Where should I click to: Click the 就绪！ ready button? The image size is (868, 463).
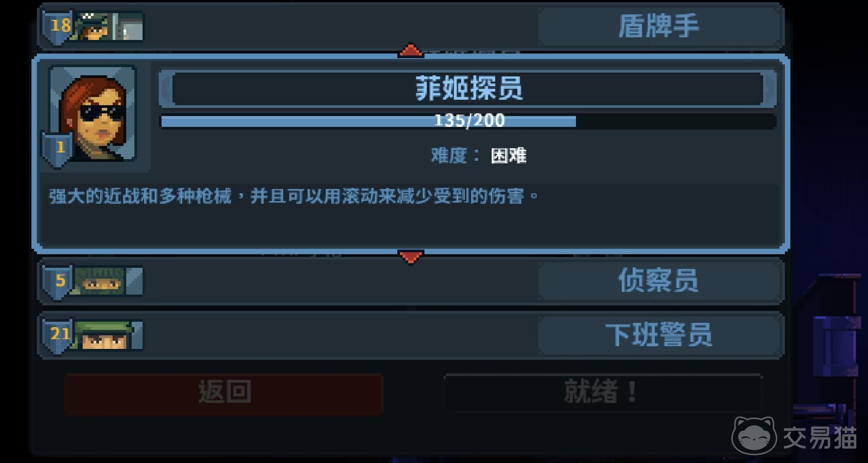pos(603,392)
